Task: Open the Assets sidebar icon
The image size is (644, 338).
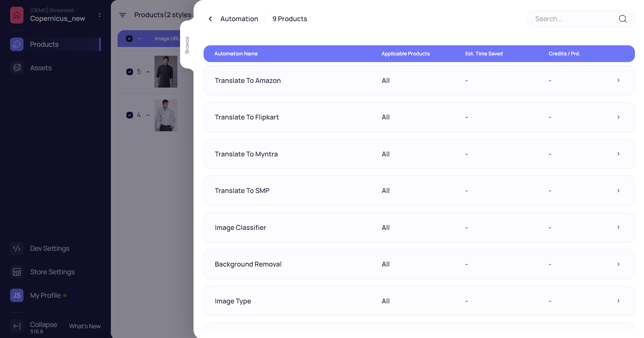Action: [16, 67]
